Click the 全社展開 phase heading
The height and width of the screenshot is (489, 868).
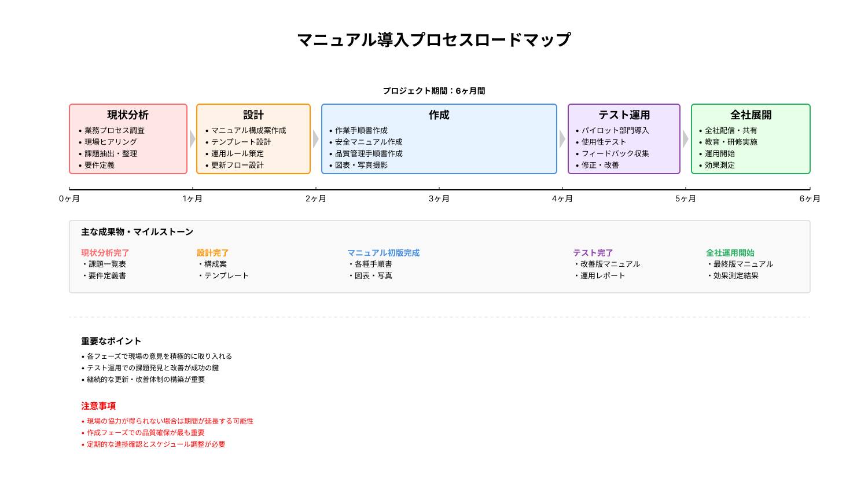point(751,115)
